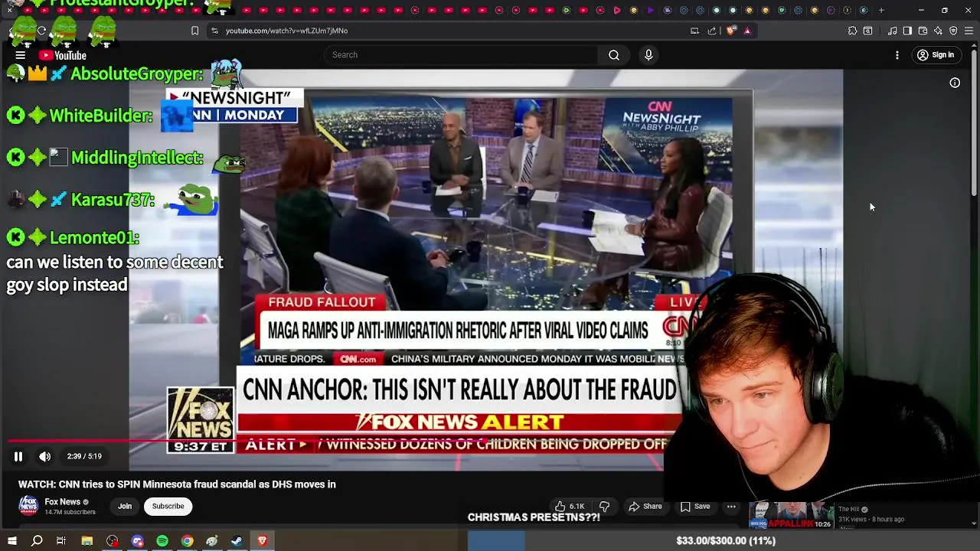Open site settings icon beside the URL
Viewport: 980px width, 551px height.
(214, 31)
